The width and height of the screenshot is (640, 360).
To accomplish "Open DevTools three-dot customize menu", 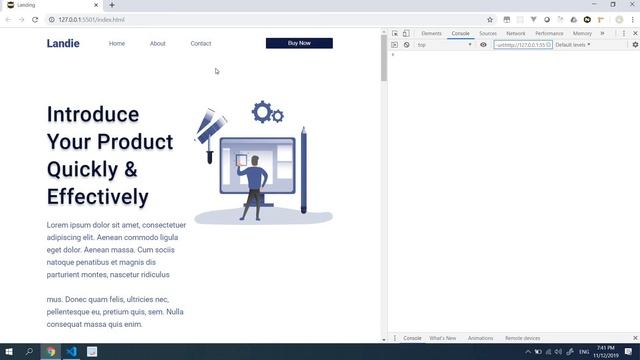I will (624, 33).
